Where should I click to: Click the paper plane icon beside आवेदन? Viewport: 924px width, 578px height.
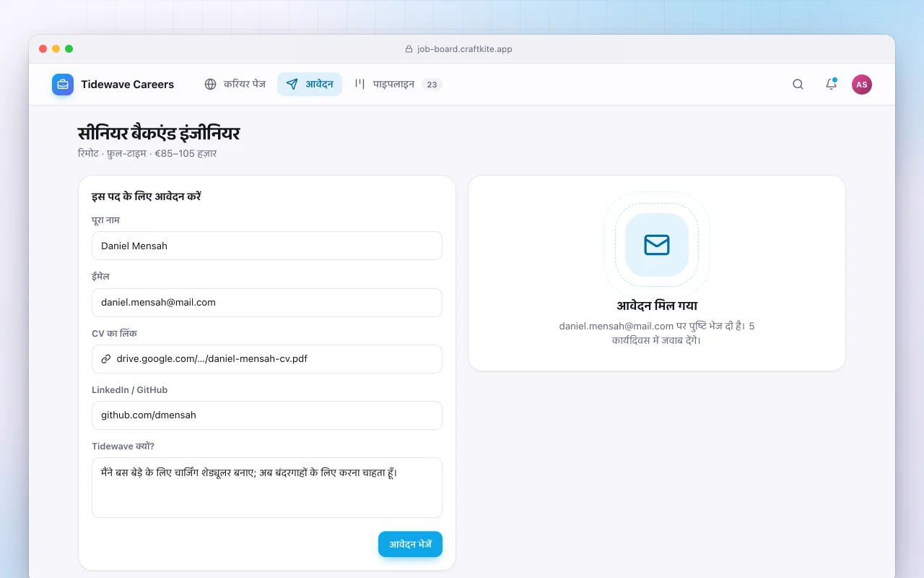(292, 85)
